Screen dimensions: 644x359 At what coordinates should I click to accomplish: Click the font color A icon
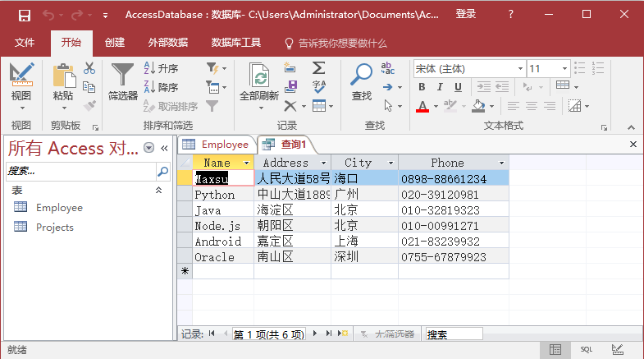pos(422,106)
